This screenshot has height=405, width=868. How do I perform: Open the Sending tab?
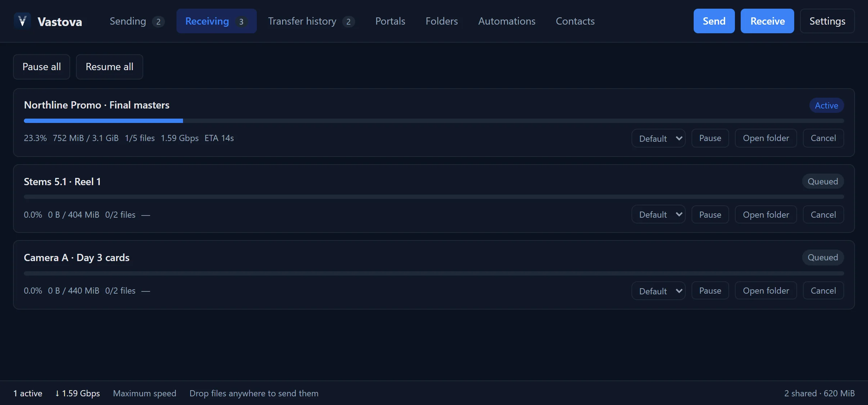[137, 21]
